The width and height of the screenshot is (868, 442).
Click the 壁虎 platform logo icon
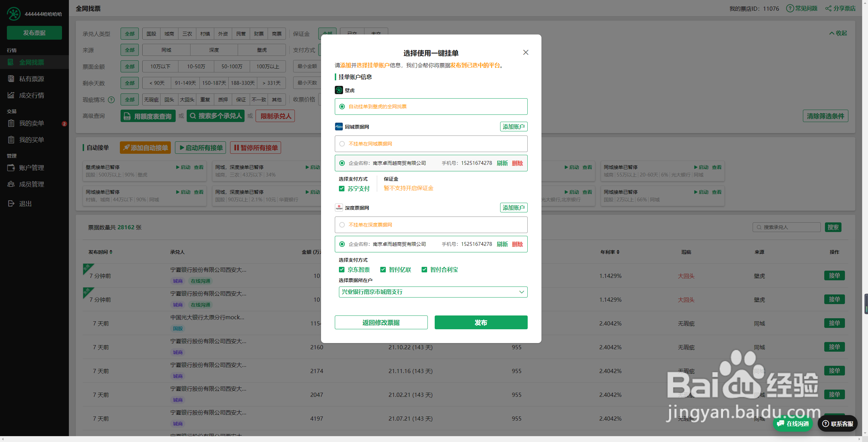(339, 90)
